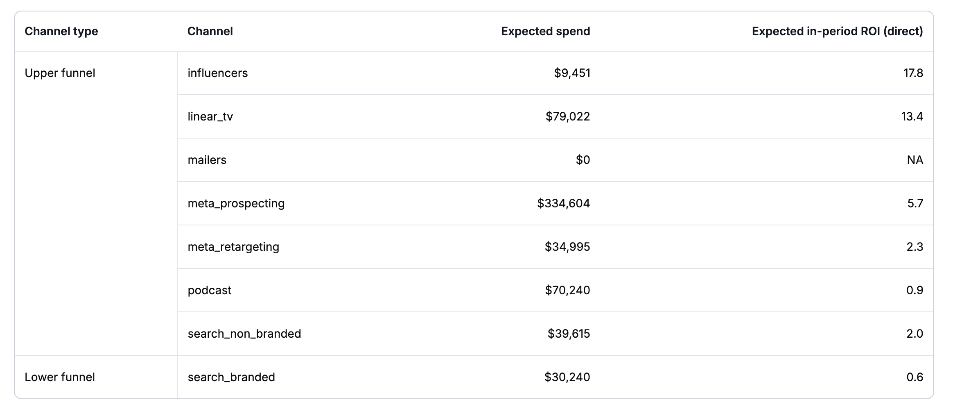Click the influencers channel cell
The image size is (980, 409).
click(218, 73)
